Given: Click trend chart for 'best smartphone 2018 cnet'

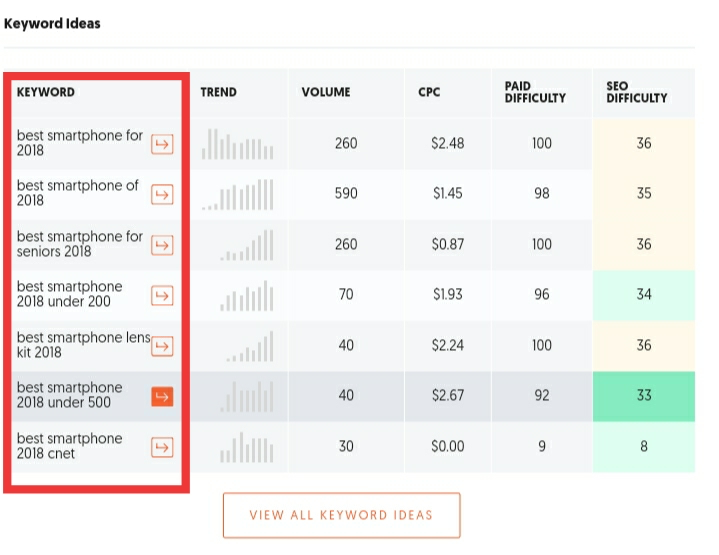Looking at the screenshot, I should click(246, 447).
